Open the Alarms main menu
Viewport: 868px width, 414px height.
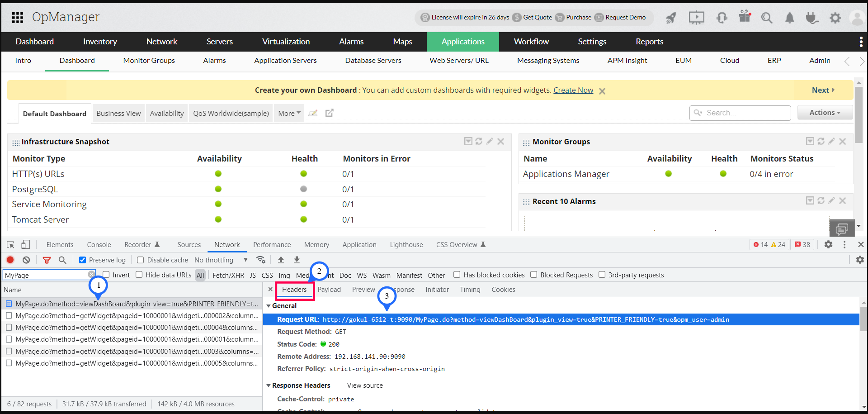tap(351, 42)
